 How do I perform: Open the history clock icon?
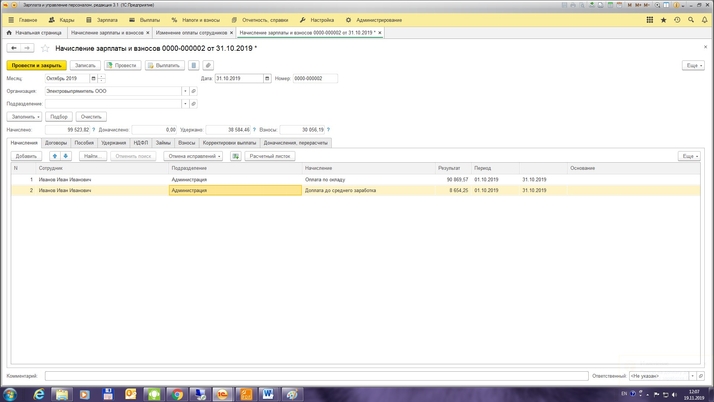point(677,20)
